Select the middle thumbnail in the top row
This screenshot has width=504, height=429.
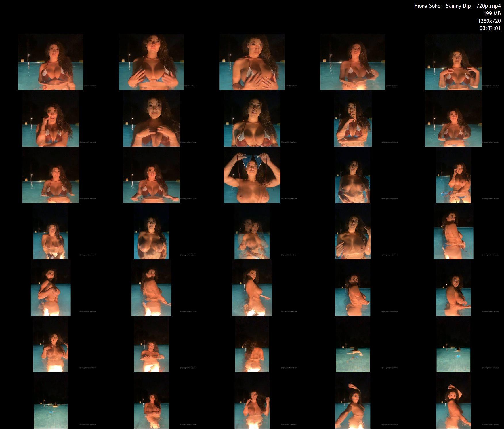click(x=252, y=62)
